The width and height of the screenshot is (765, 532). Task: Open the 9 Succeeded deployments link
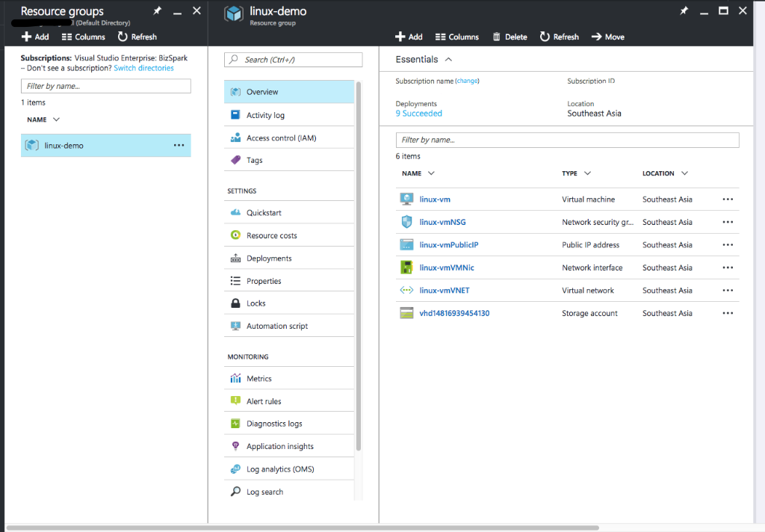418,114
